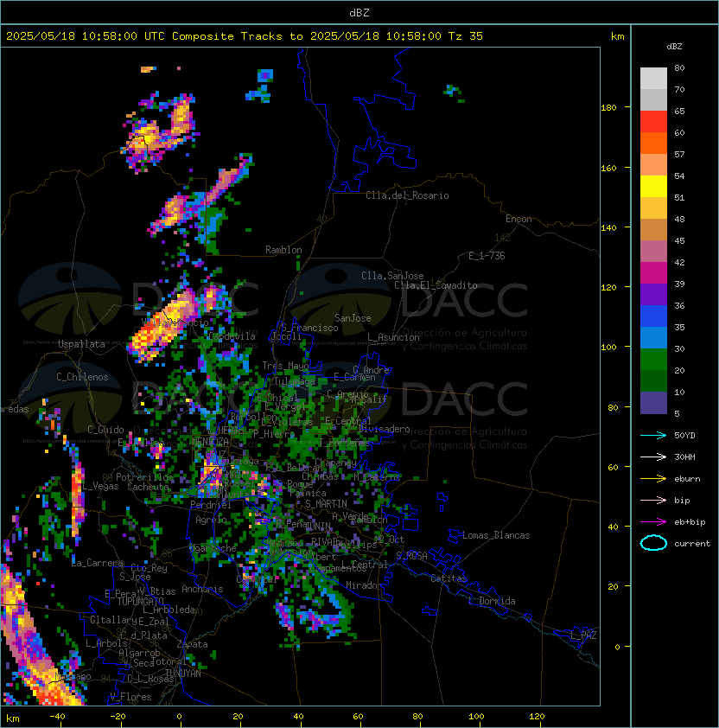Pick the tan 45-48 dBZ swatch
Screen dimensions: 719x728
(x=653, y=230)
